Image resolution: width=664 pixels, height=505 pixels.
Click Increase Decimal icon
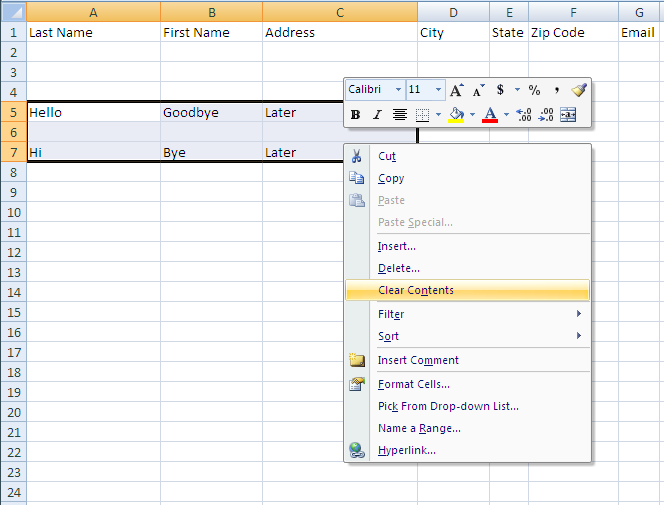[x=524, y=114]
